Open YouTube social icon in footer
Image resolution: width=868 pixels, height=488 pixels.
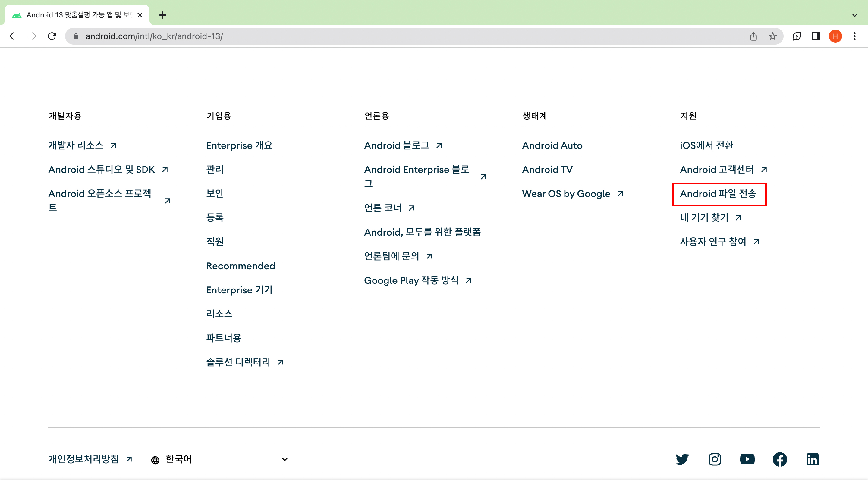click(x=747, y=459)
